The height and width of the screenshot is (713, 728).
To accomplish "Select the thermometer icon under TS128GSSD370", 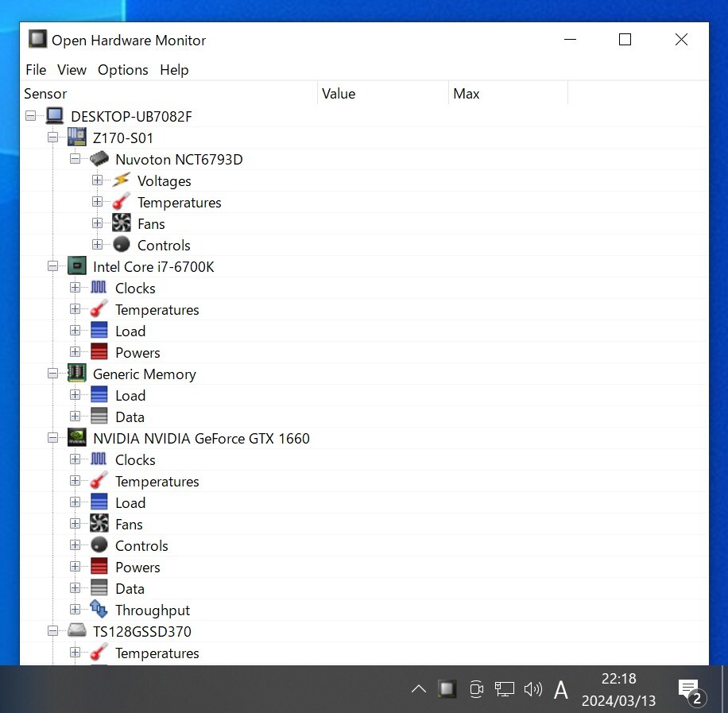I will pyautogui.click(x=99, y=652).
